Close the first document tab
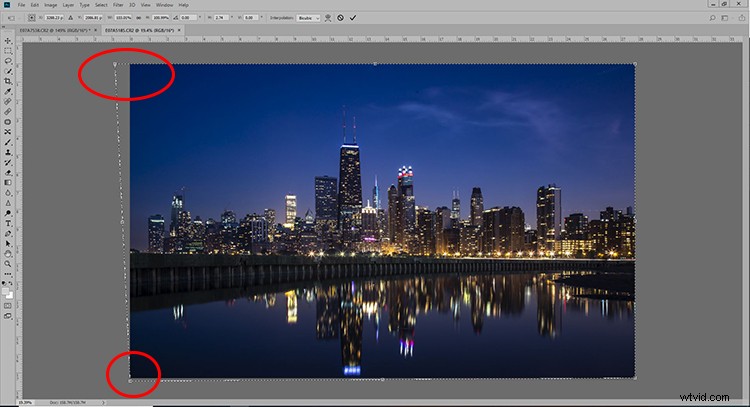Viewport: 750px width, 407px height. (95, 30)
